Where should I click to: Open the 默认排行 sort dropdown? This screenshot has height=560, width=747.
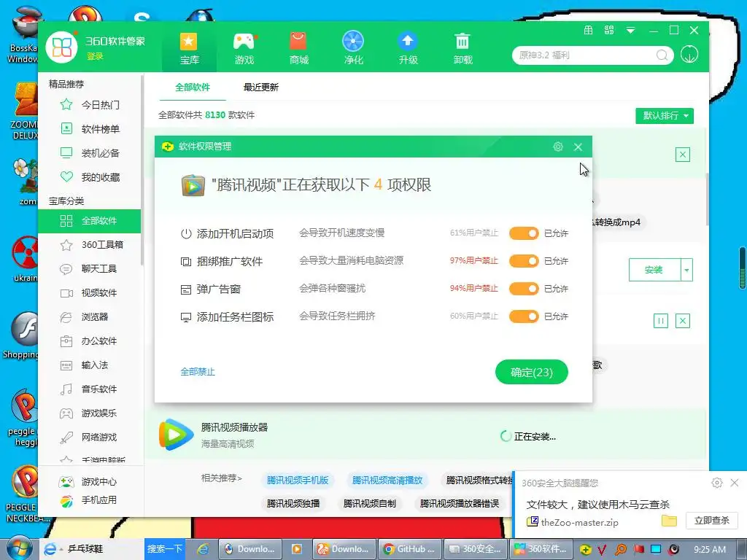point(664,116)
